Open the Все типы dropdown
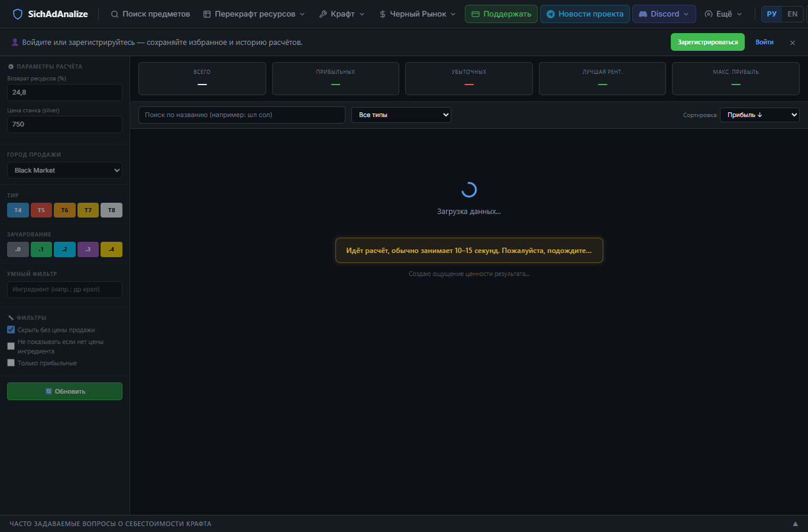This screenshot has width=808, height=532. pyautogui.click(x=401, y=115)
